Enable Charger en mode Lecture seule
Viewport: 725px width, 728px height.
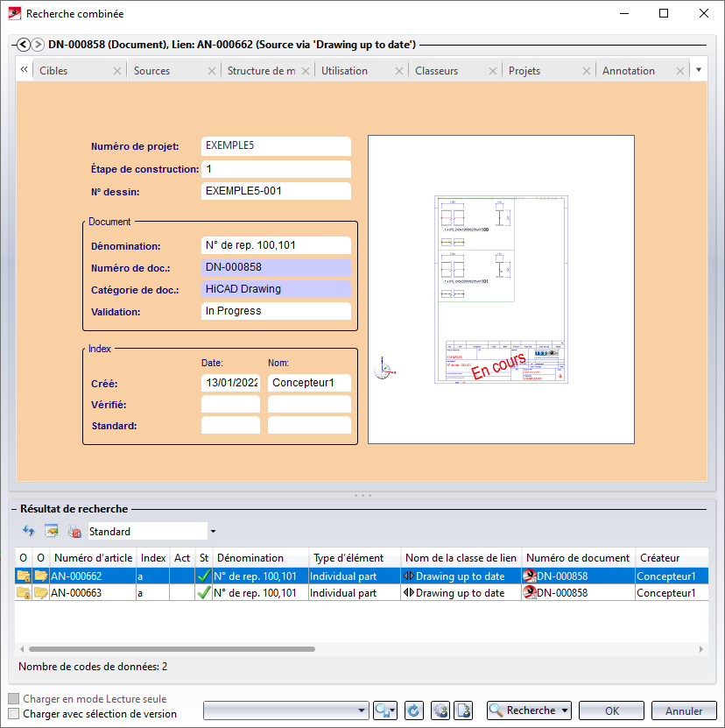[x=14, y=699]
